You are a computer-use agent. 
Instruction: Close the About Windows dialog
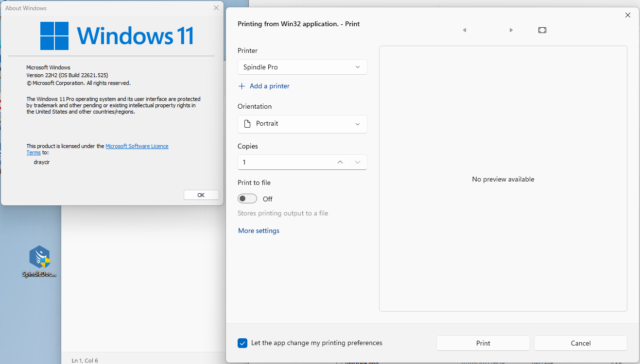tap(216, 8)
